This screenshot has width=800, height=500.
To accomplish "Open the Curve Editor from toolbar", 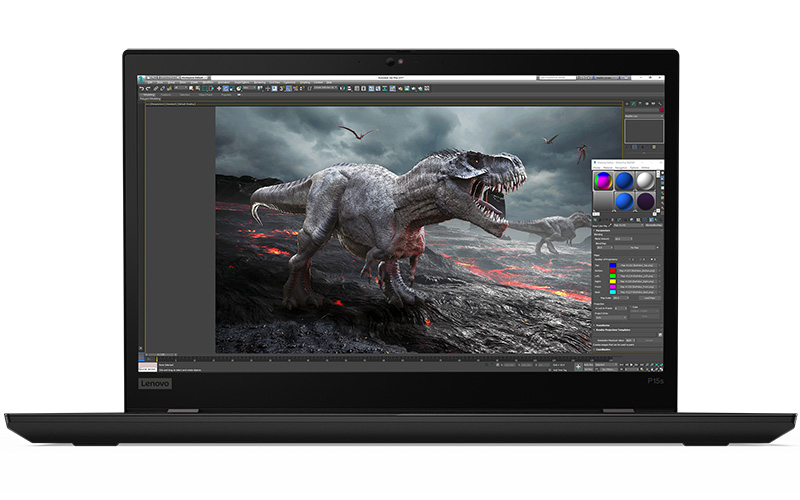I will tap(378, 88).
